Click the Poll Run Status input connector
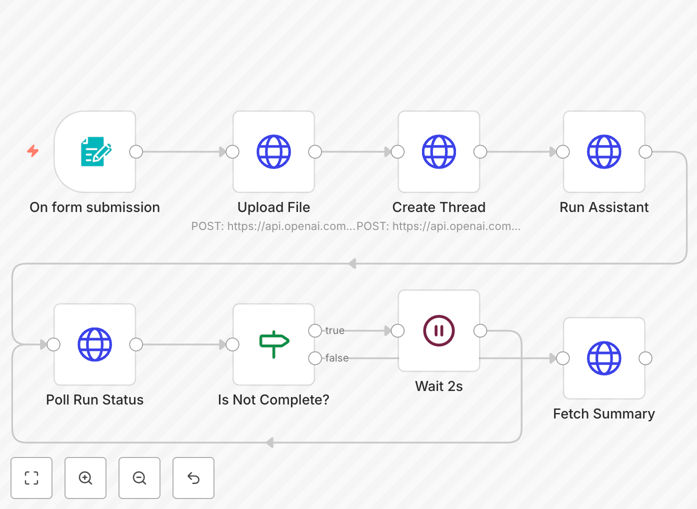Viewport: 697px width, 509px height. pos(54,344)
